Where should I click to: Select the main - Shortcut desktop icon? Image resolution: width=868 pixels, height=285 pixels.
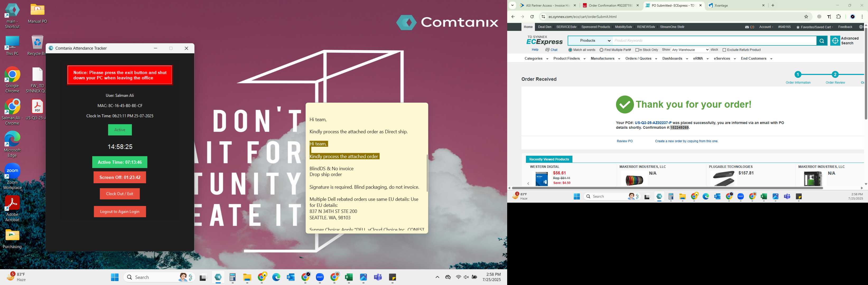coord(12,16)
